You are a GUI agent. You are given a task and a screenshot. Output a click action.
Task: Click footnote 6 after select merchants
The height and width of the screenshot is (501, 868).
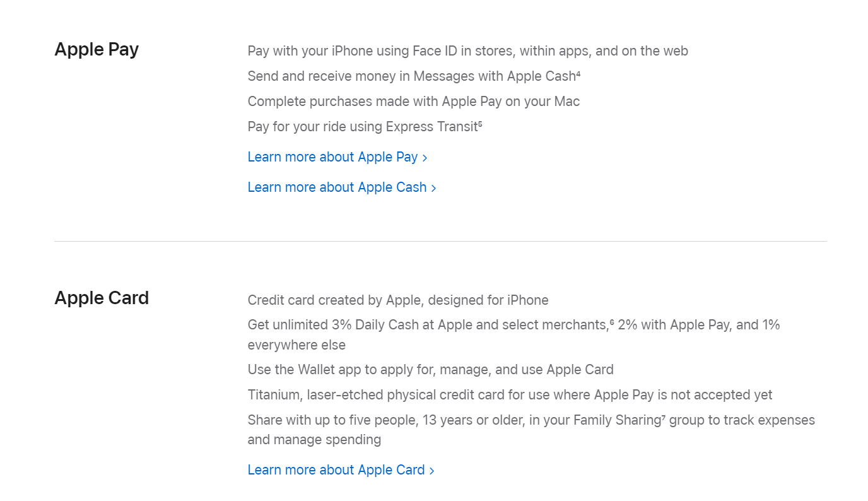click(x=612, y=322)
